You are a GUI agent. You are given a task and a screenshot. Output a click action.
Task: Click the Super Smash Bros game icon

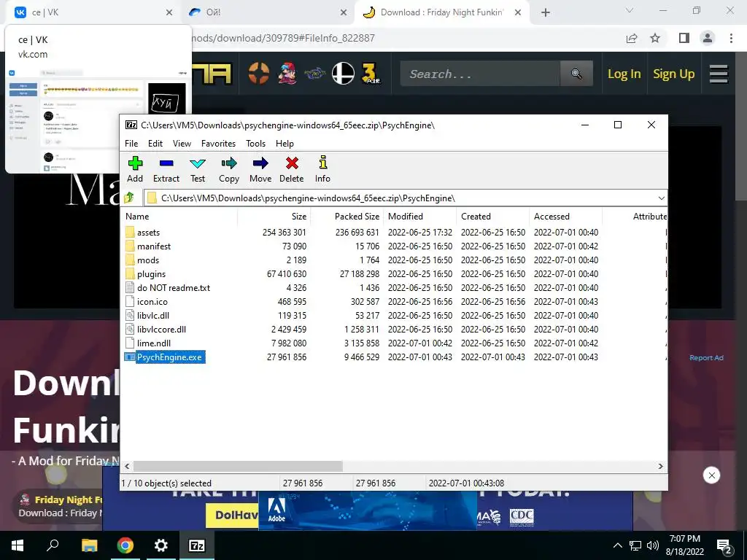click(x=343, y=74)
